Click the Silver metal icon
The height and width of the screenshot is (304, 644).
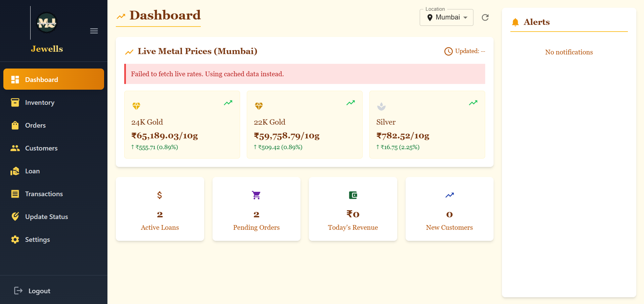click(x=381, y=106)
